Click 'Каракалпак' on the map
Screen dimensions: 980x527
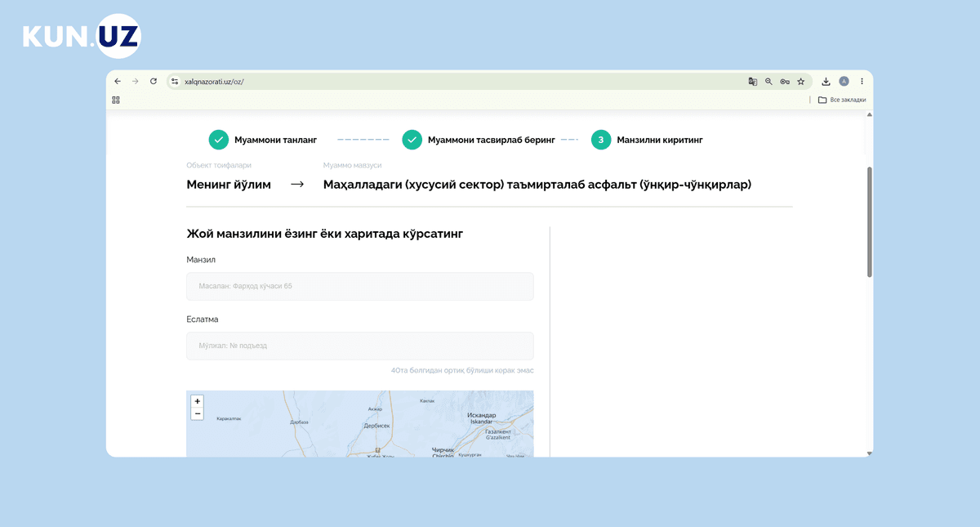229,419
